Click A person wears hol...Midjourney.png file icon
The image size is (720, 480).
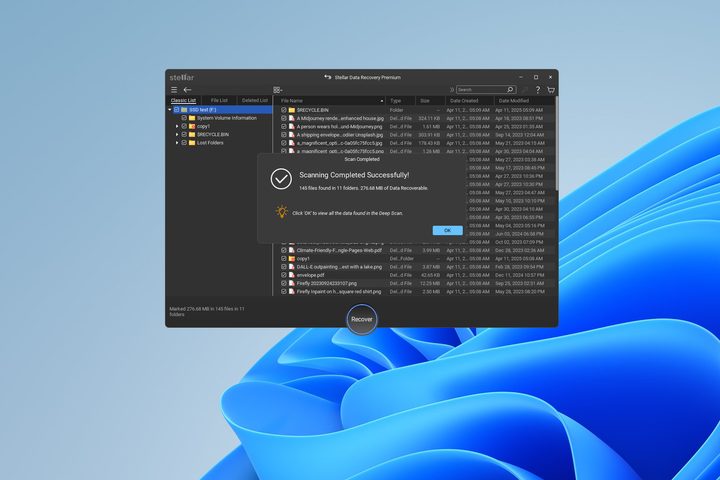pyautogui.click(x=292, y=127)
